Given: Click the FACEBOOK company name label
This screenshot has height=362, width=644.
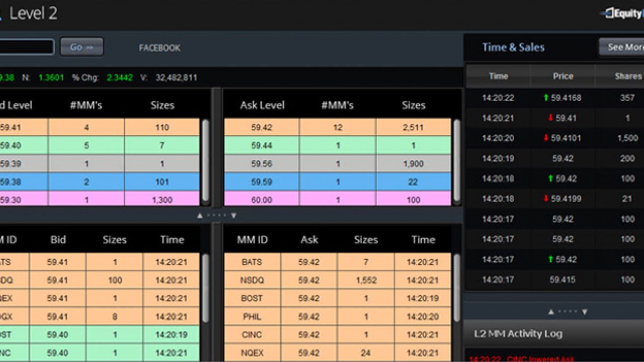Looking at the screenshot, I should 159,48.
